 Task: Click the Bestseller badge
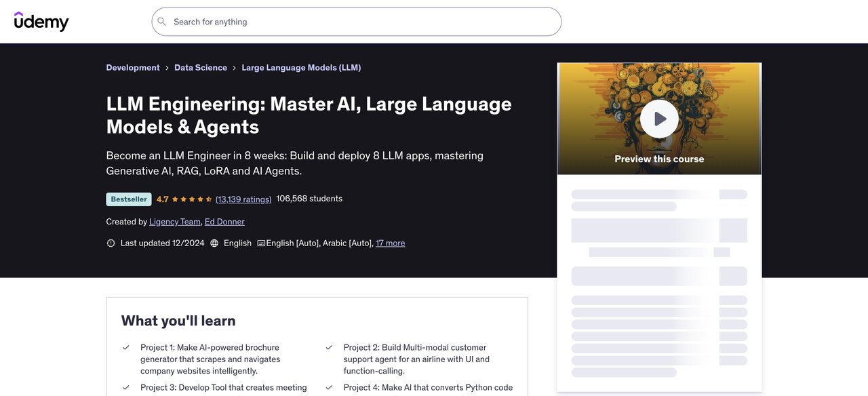click(x=129, y=199)
